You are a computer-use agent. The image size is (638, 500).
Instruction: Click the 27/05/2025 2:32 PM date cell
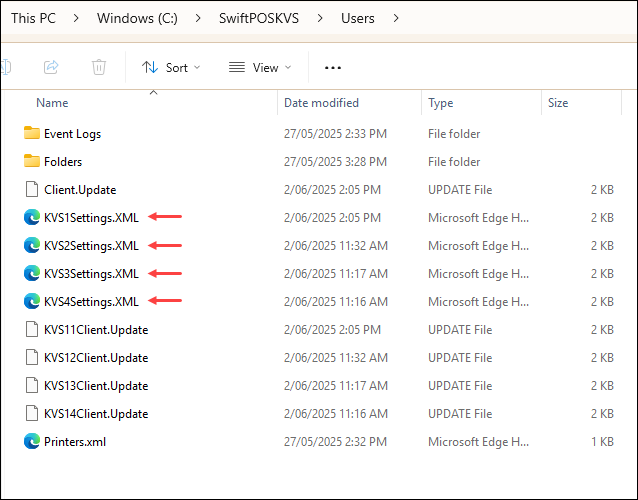point(335,442)
